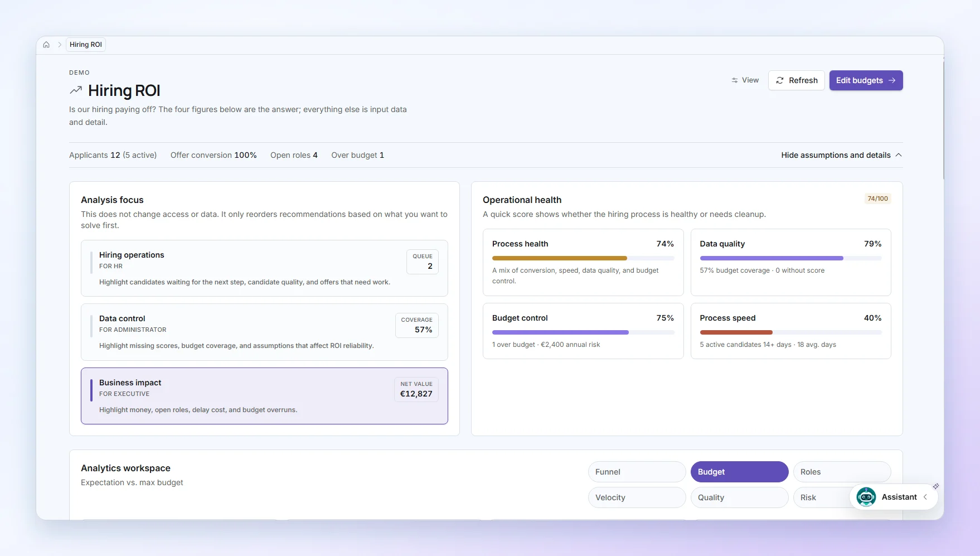Click the DEMO label
This screenshot has height=556, width=980.
pos(79,72)
